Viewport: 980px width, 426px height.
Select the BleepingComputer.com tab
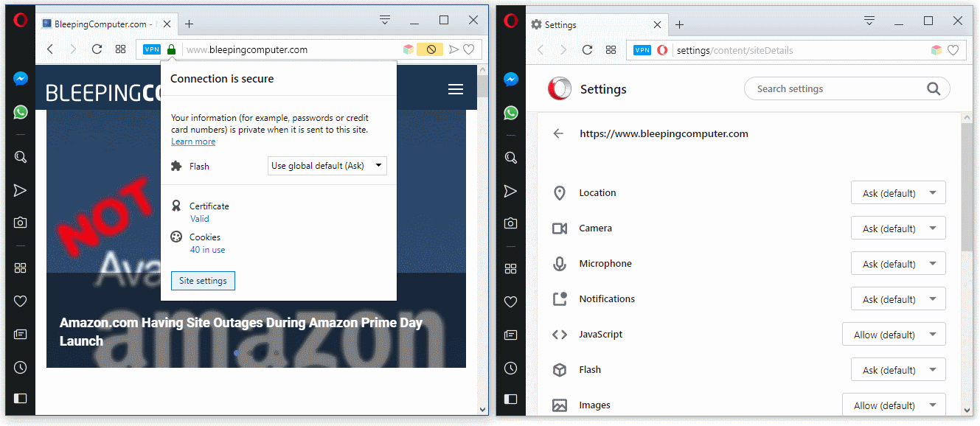106,24
